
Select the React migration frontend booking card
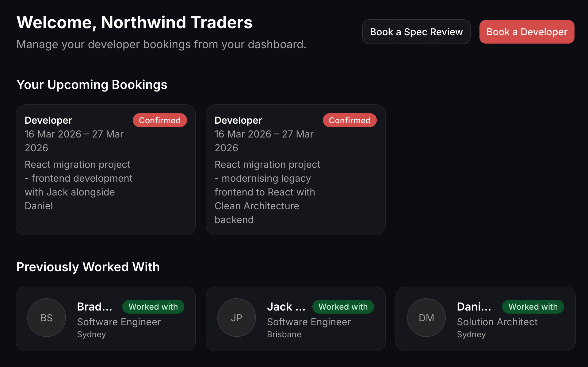click(106, 169)
